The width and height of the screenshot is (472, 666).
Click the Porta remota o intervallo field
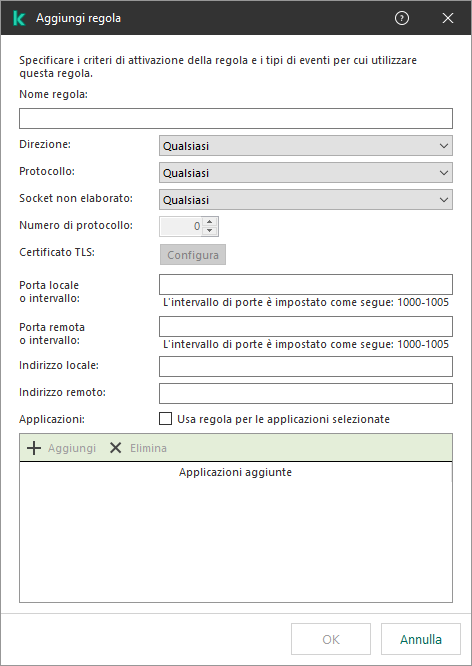click(305, 327)
